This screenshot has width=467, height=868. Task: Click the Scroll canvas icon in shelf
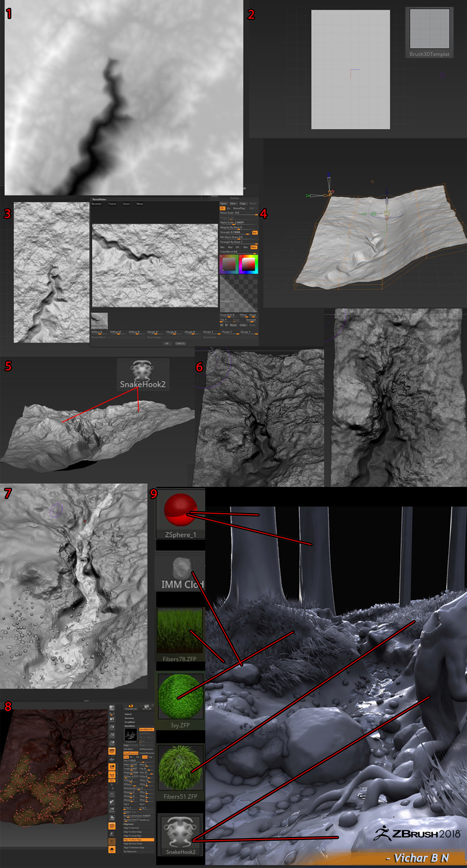coord(112,720)
